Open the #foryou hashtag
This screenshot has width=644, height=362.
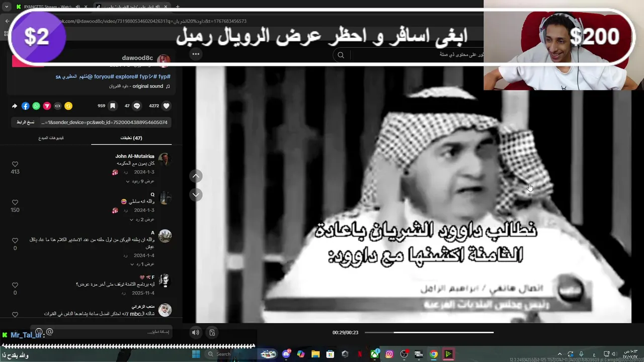point(104,76)
